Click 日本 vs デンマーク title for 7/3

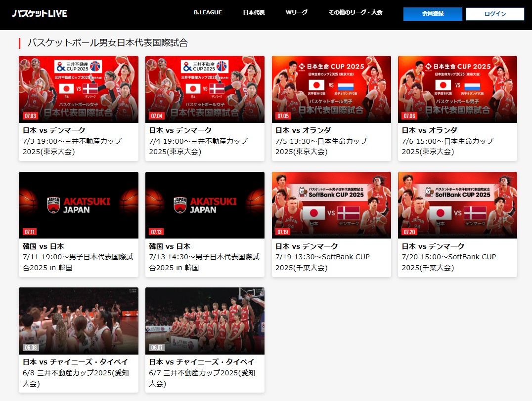(54, 130)
